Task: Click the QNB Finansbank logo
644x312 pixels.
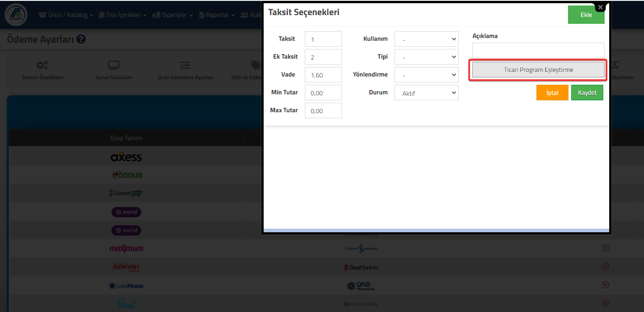Action: point(361,286)
